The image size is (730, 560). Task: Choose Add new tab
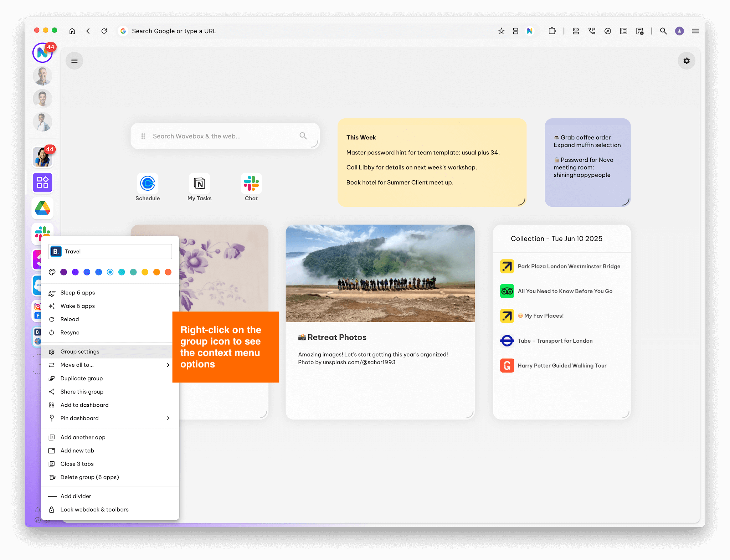pyautogui.click(x=110, y=451)
